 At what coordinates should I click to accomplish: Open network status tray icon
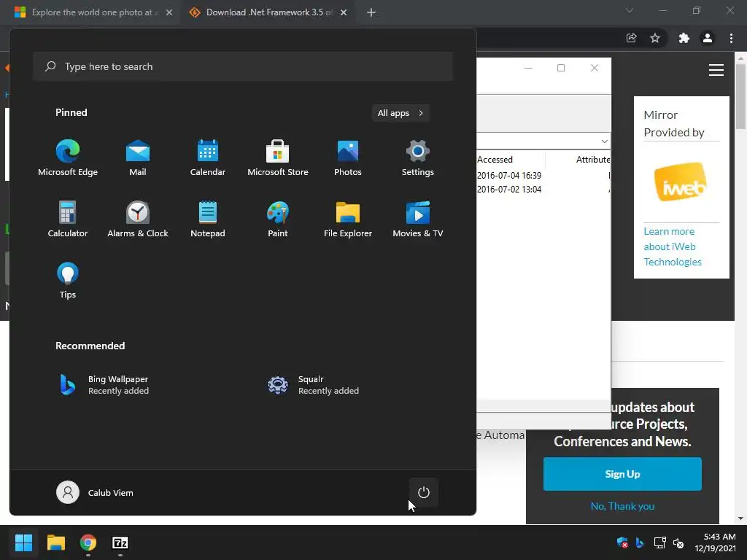659,542
